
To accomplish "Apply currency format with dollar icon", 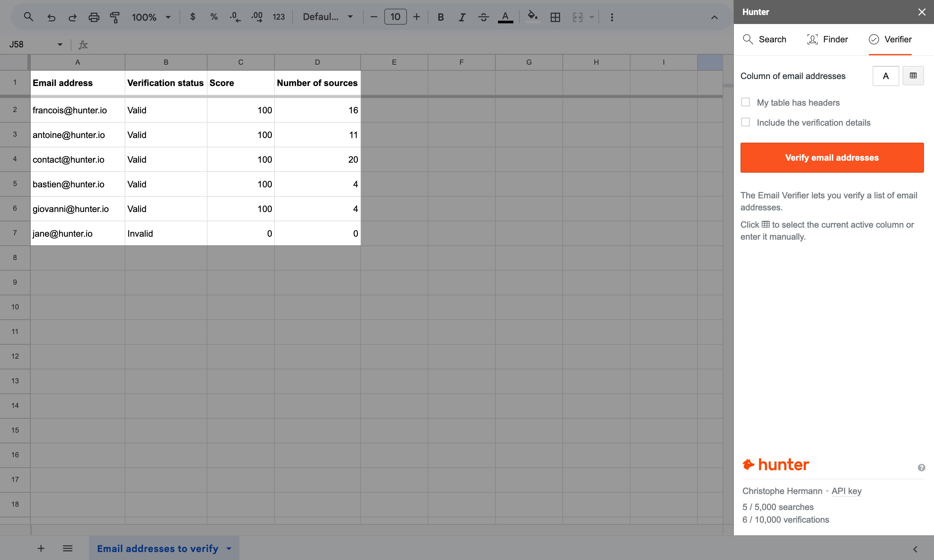I will click(x=192, y=17).
